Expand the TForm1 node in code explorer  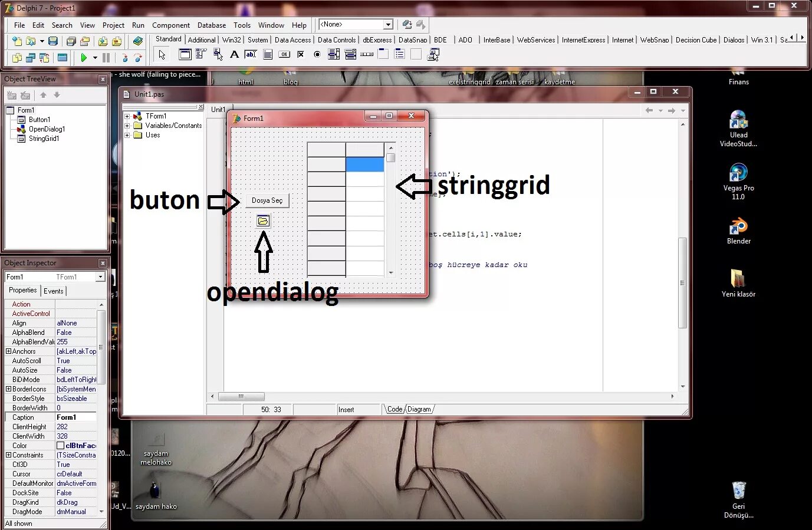[127, 116]
